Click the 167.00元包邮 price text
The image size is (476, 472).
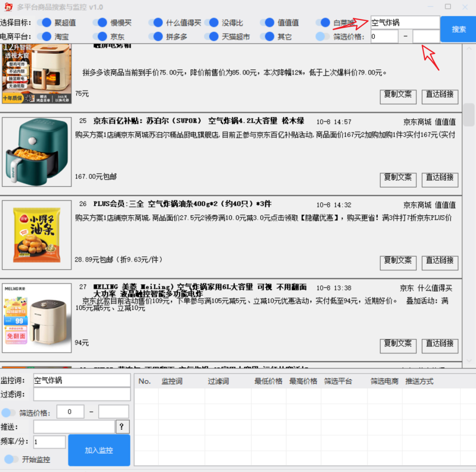(96, 176)
